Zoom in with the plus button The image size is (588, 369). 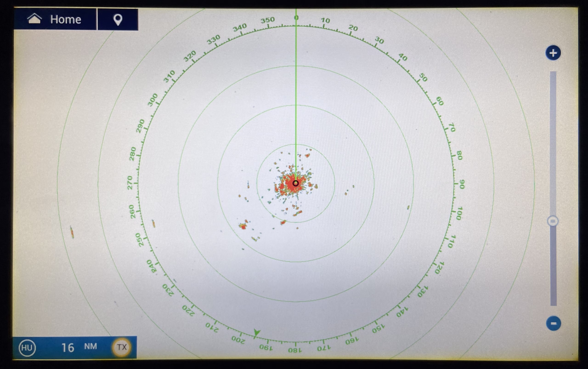pyautogui.click(x=553, y=53)
